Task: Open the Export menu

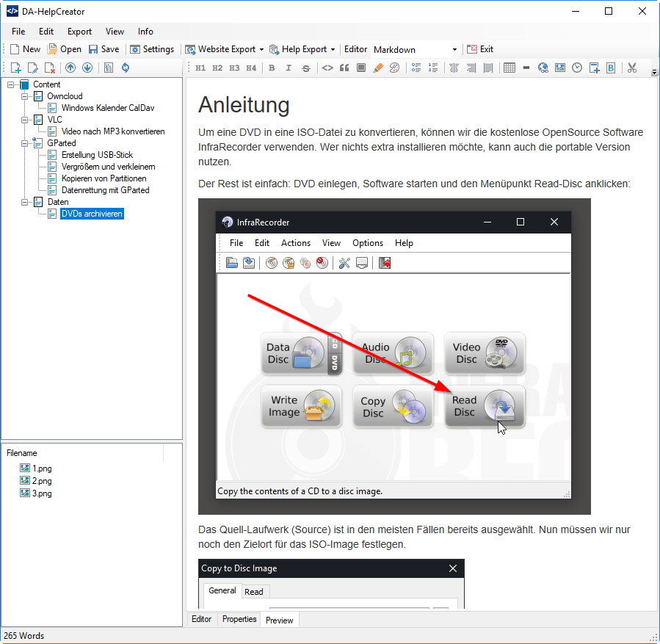Action: (79, 32)
